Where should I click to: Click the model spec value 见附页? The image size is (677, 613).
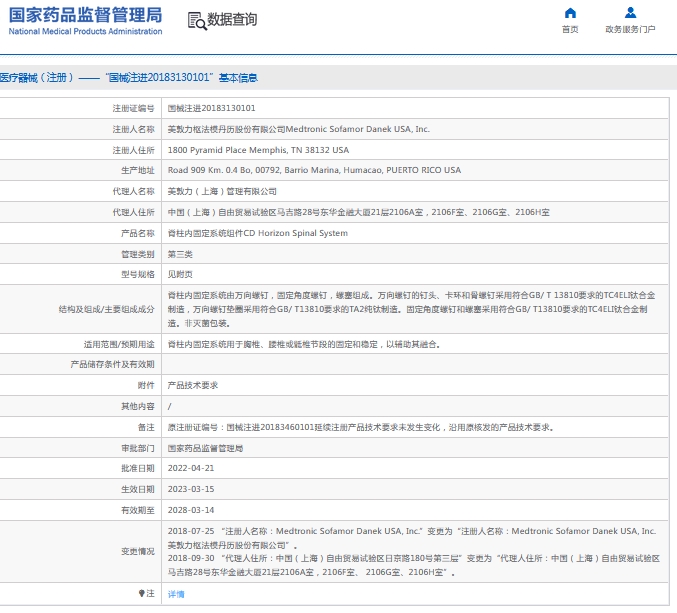click(180, 275)
